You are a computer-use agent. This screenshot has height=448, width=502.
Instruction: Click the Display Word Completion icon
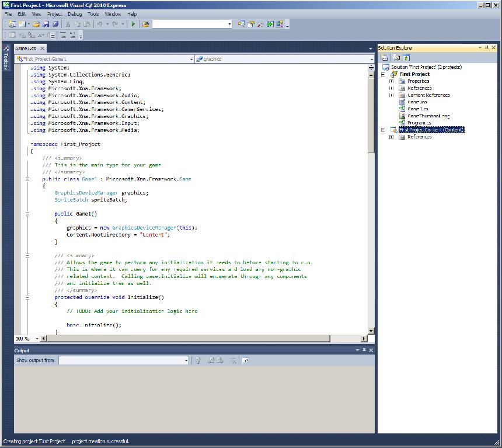[x=41, y=35]
